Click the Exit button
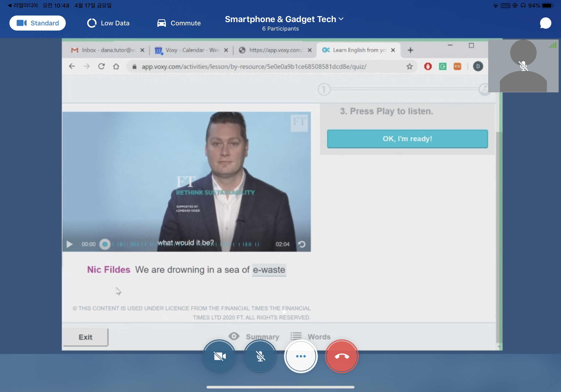This screenshot has width=561, height=392. point(86,337)
